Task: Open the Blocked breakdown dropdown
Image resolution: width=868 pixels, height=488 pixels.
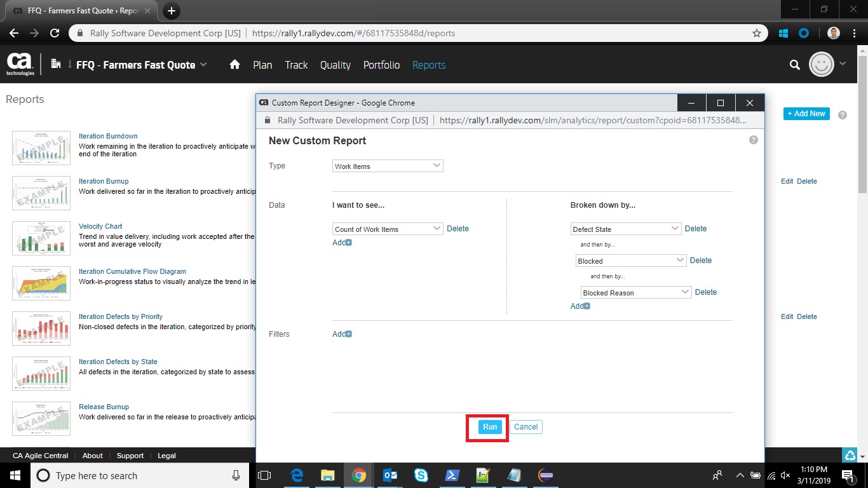Action: click(631, 261)
